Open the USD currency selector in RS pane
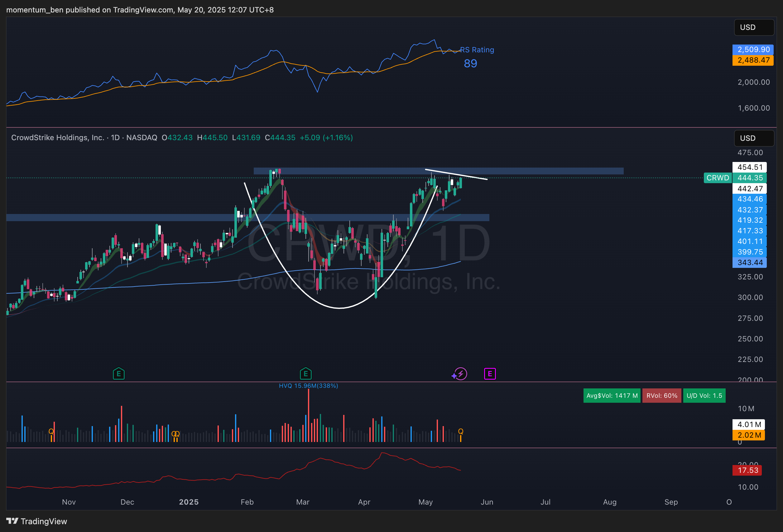Image resolution: width=783 pixels, height=532 pixels. [753, 27]
